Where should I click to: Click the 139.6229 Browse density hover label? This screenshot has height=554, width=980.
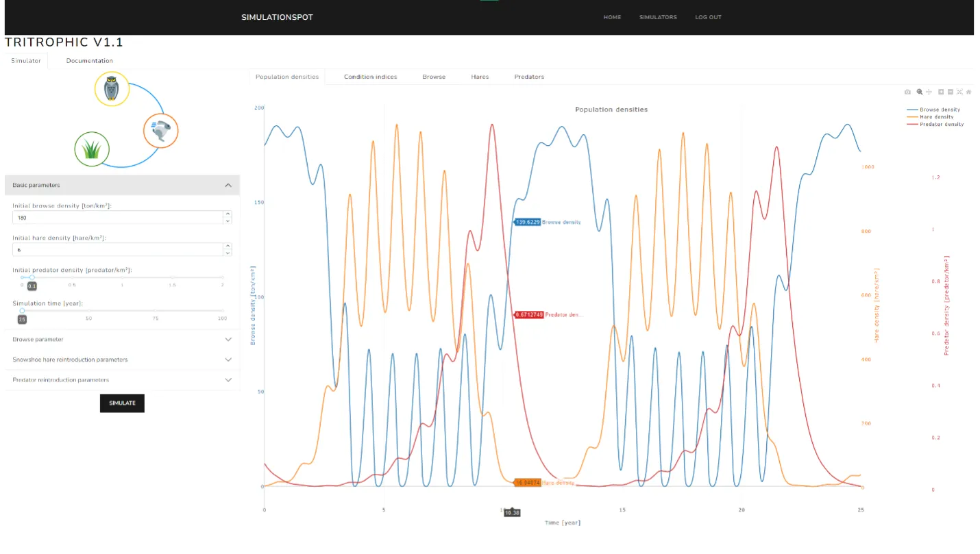click(x=527, y=222)
